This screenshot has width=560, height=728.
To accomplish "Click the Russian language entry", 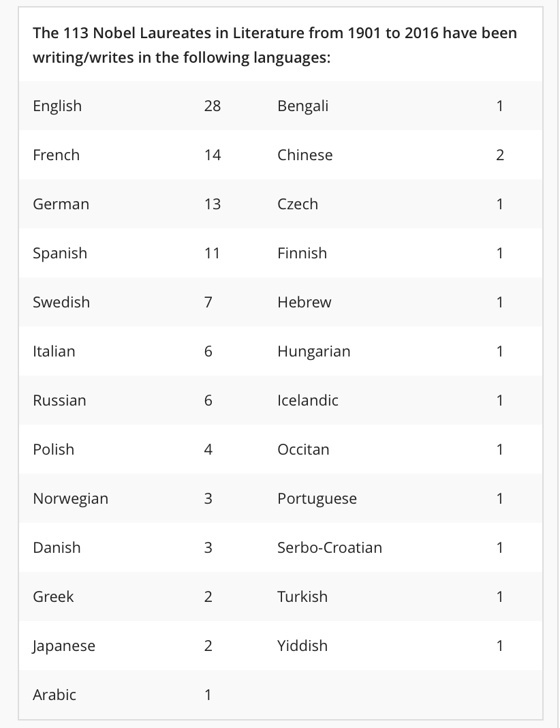I will point(59,400).
